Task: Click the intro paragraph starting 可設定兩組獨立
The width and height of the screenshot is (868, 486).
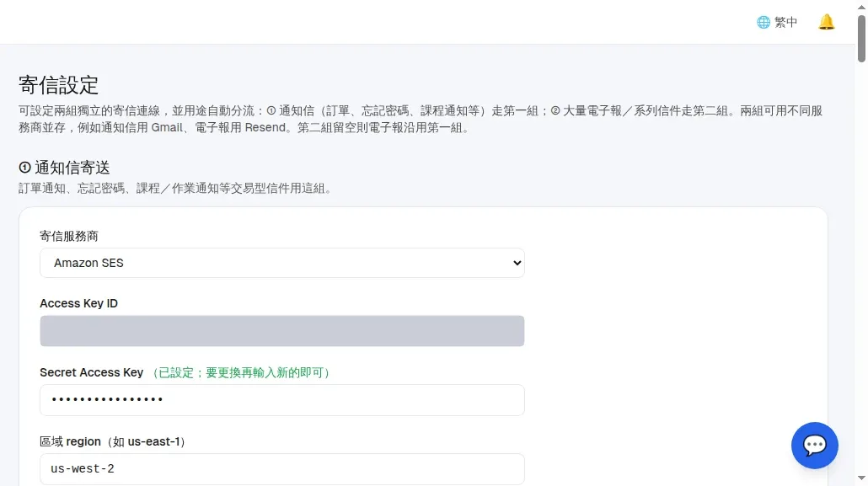Action: click(x=421, y=119)
